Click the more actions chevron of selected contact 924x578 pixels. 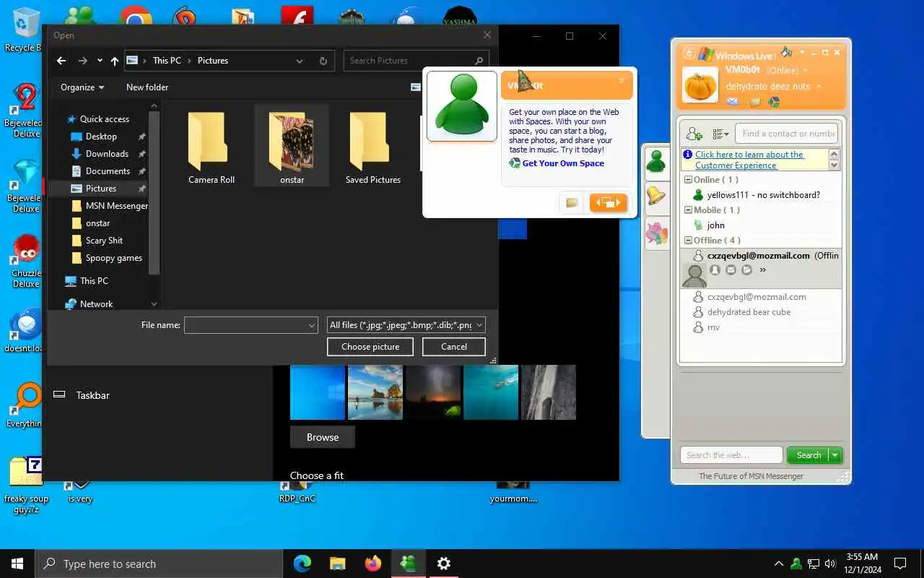[x=762, y=270]
